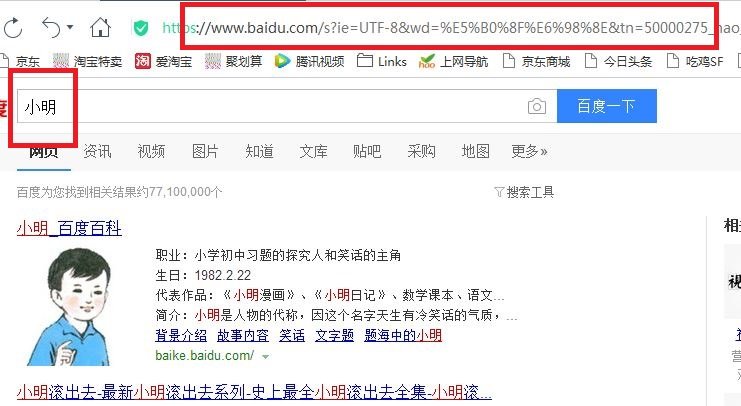Open the 京东 bookmark
Image resolution: width=741 pixels, height=406 pixels.
[x=19, y=61]
